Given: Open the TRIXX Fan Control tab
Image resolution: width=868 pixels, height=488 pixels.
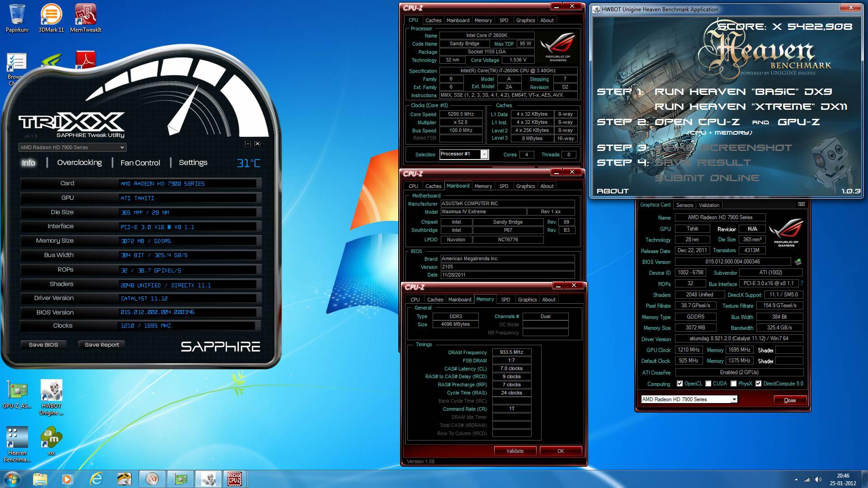Looking at the screenshot, I should 140,163.
